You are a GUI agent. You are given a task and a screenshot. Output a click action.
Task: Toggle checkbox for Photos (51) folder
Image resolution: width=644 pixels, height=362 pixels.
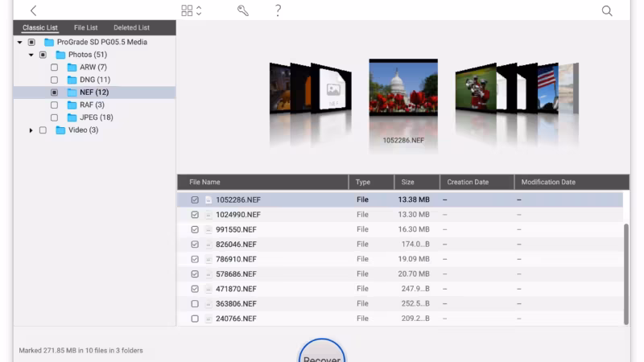(x=43, y=55)
